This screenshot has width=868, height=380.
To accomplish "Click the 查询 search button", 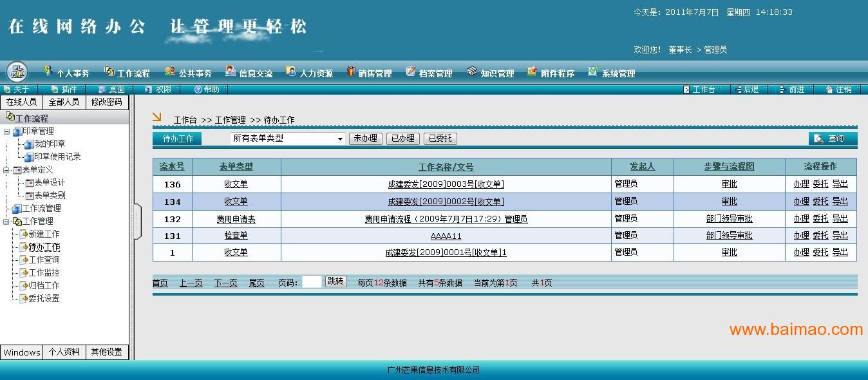I will pos(833,138).
